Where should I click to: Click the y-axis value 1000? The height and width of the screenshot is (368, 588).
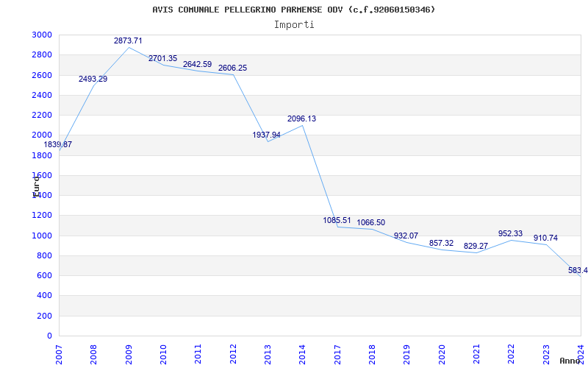pos(43,236)
